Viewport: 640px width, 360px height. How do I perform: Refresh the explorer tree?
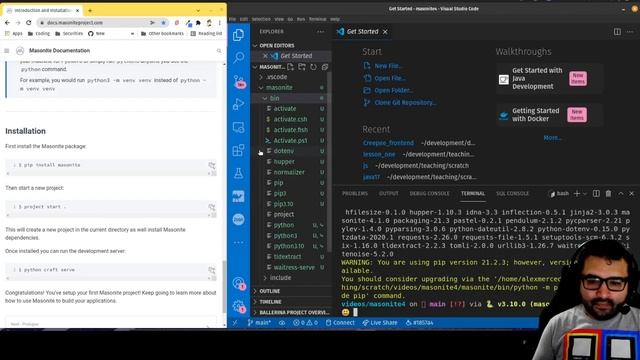[313, 67]
